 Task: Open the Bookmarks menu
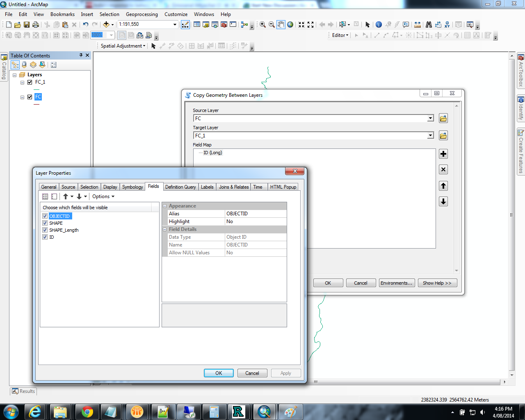click(62, 14)
